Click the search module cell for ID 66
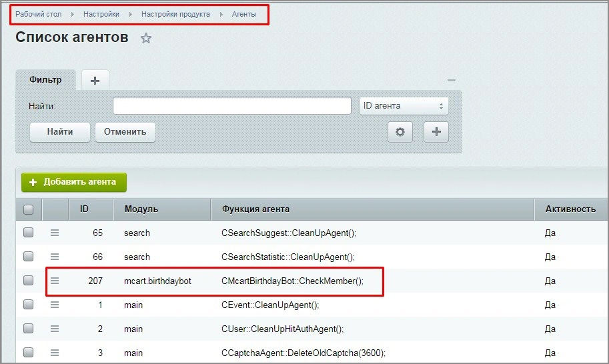The height and width of the screenshot is (364, 609). pyautogui.click(x=137, y=257)
